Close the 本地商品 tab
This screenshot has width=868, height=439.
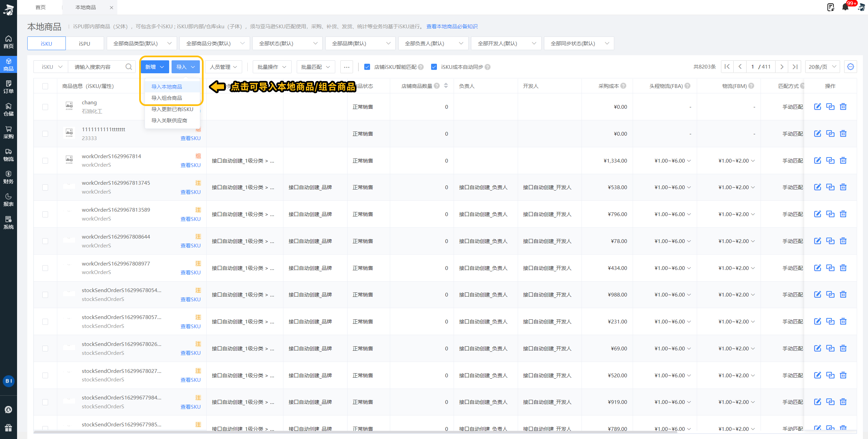(112, 7)
